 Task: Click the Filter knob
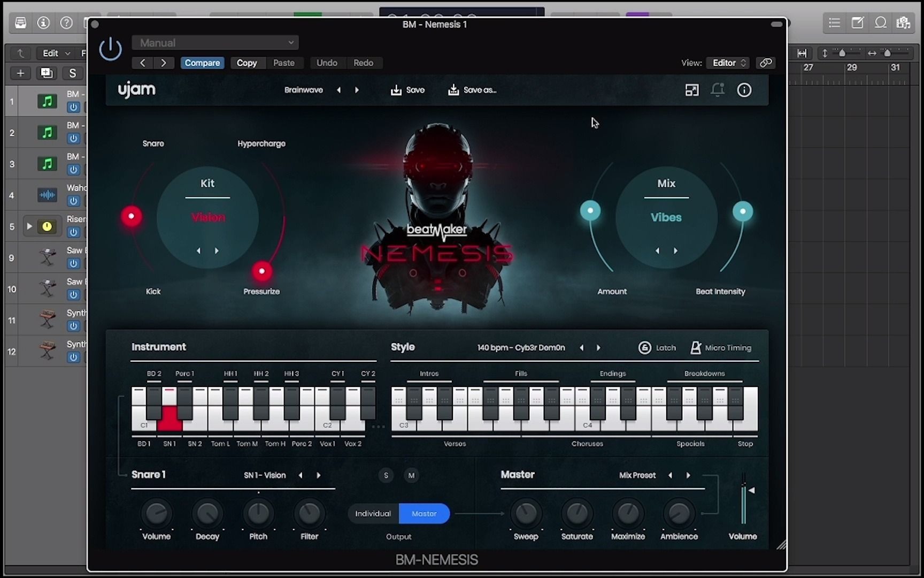[x=309, y=514]
